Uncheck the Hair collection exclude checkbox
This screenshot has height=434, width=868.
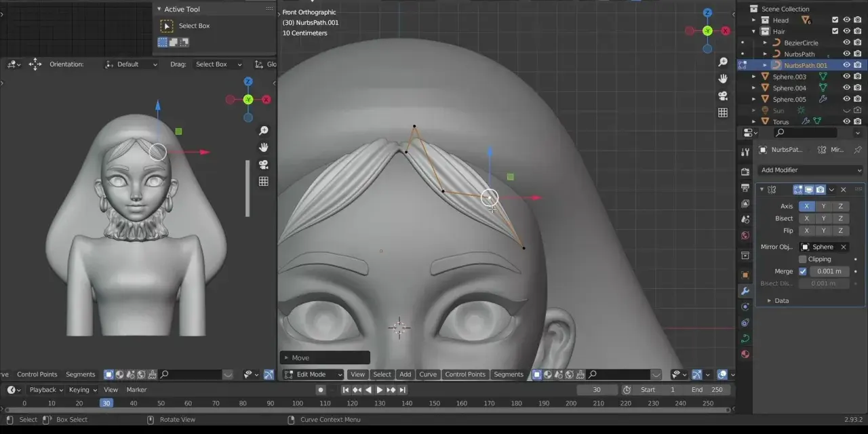(835, 31)
